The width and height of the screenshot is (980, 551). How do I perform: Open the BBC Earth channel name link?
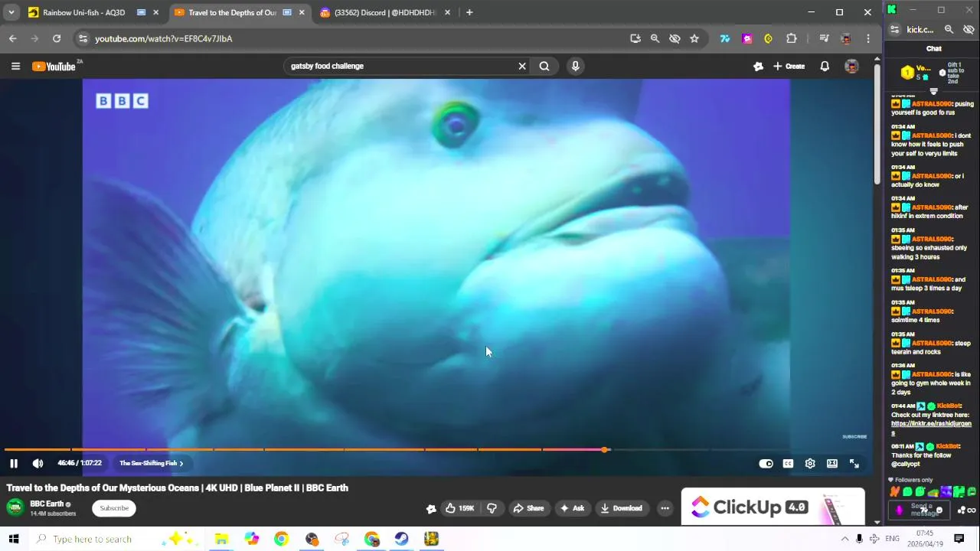coord(47,504)
